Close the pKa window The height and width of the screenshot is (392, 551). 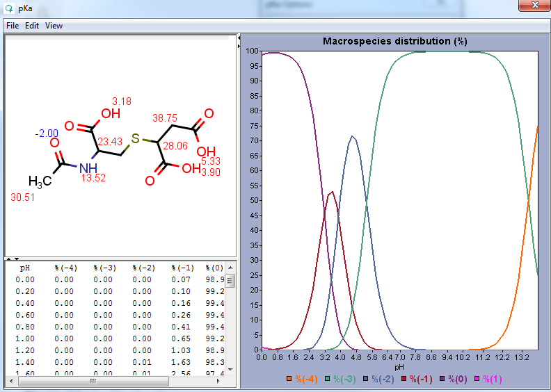point(534,5)
